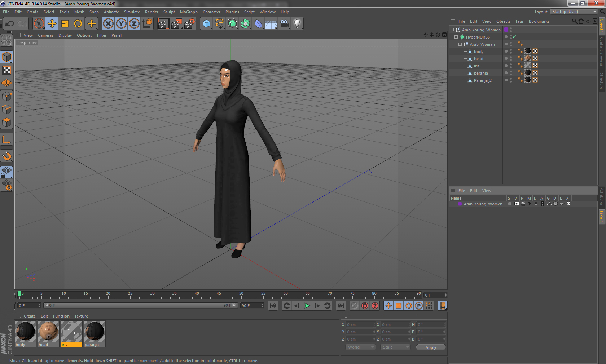Viewport: 606px width, 364px height.
Task: Open material manager Texture menu
Action: 81,316
